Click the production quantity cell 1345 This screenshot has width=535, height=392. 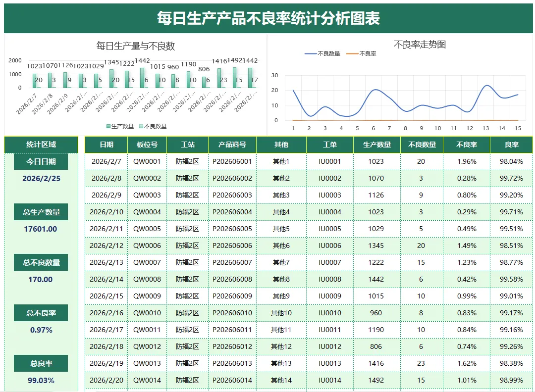(x=376, y=246)
